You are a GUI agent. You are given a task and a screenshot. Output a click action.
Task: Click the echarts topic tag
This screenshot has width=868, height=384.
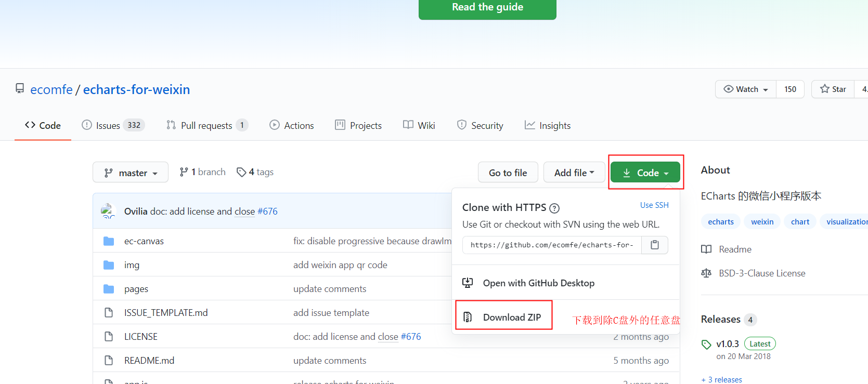click(x=721, y=222)
